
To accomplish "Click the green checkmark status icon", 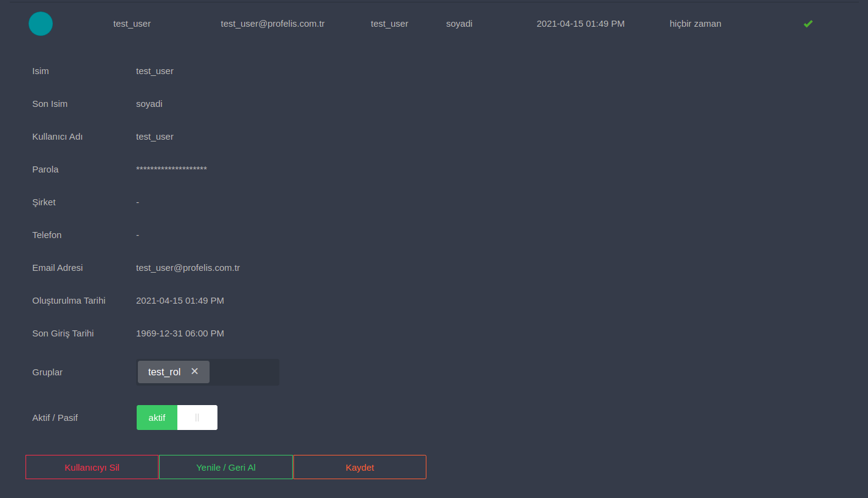I will tap(808, 24).
